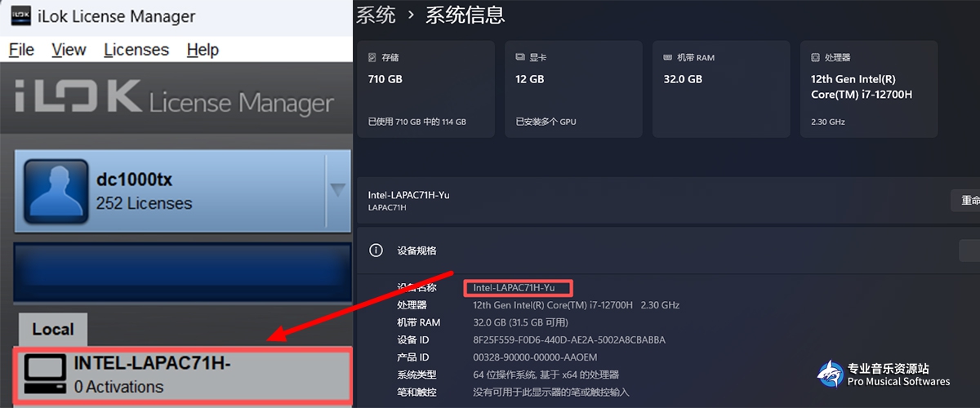Click the processor icon in 处理器 card
This screenshot has height=408, width=980.
pos(815,58)
